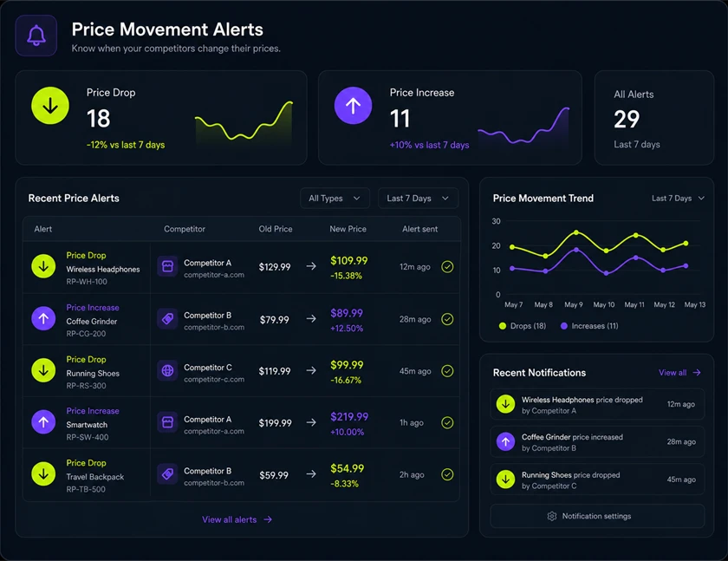The width and height of the screenshot is (728, 561).
Task: Click the green Price Drop down-arrow icon in summary card
Action: [x=50, y=106]
